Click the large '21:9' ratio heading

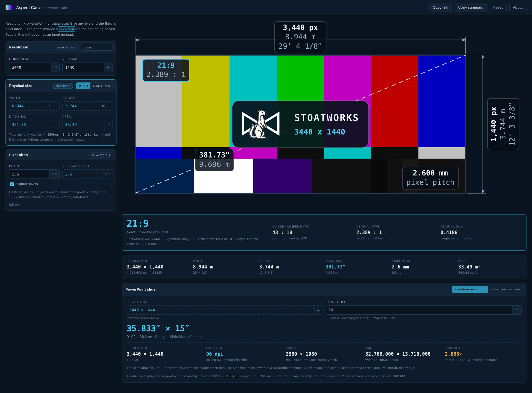pos(137,223)
